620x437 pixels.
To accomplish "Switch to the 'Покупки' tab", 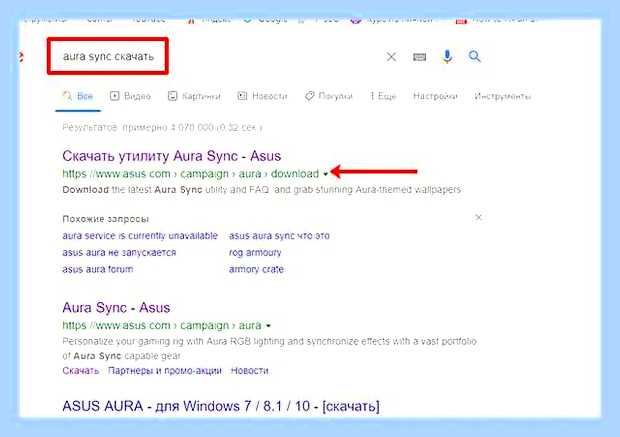I will (x=329, y=96).
